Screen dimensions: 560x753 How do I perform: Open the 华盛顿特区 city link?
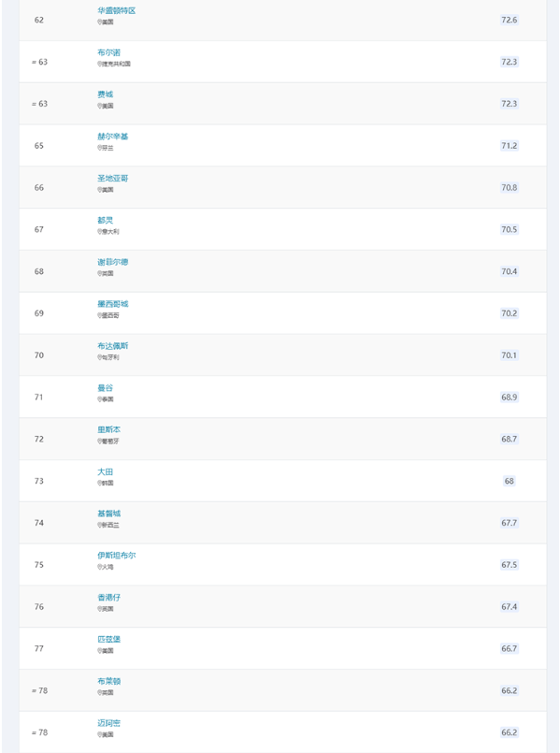tap(117, 10)
